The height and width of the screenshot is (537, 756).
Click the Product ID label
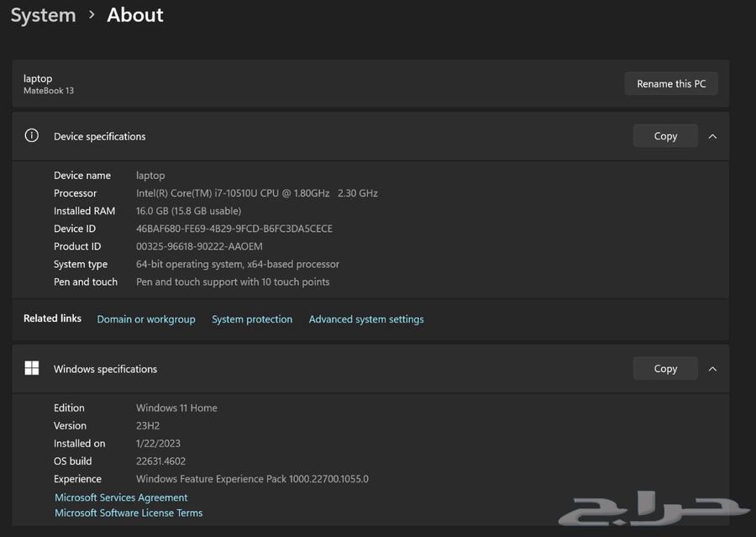click(77, 246)
